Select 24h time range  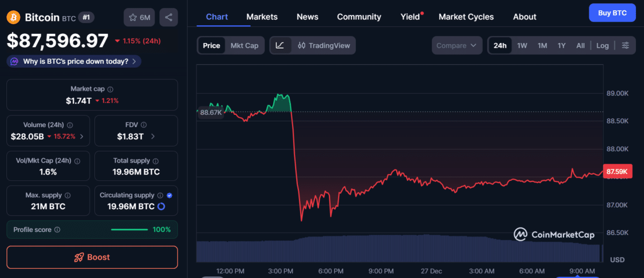pyautogui.click(x=500, y=46)
